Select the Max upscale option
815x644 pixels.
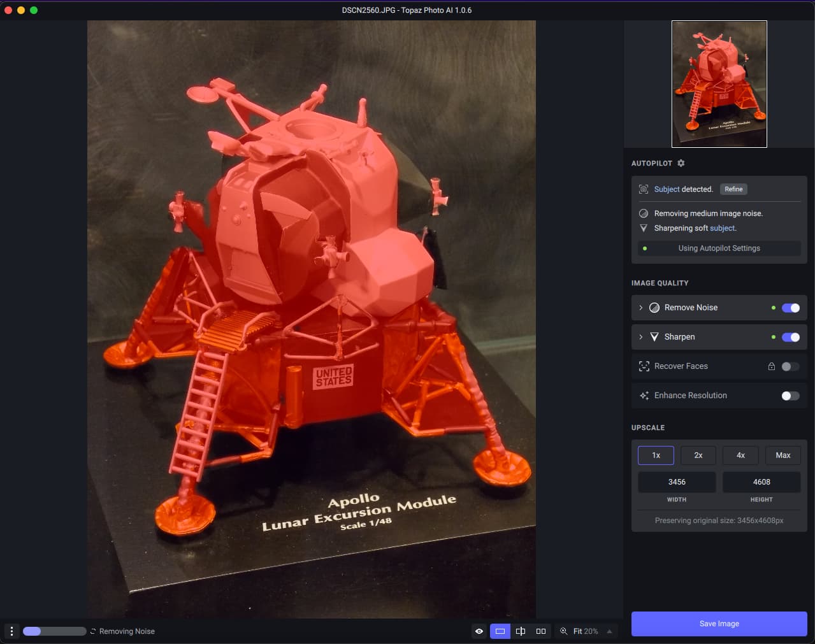pos(783,455)
